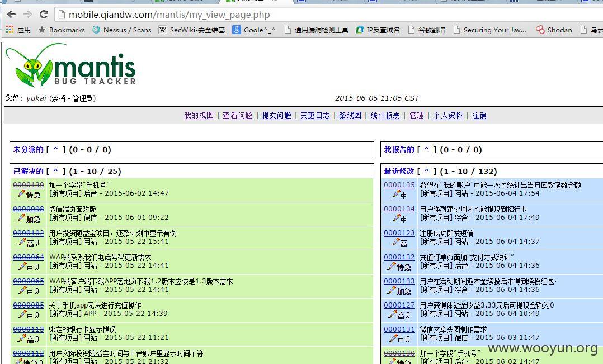Click the pencil edit icon for issue 0000130
This screenshot has width=603, height=364.
(20, 194)
